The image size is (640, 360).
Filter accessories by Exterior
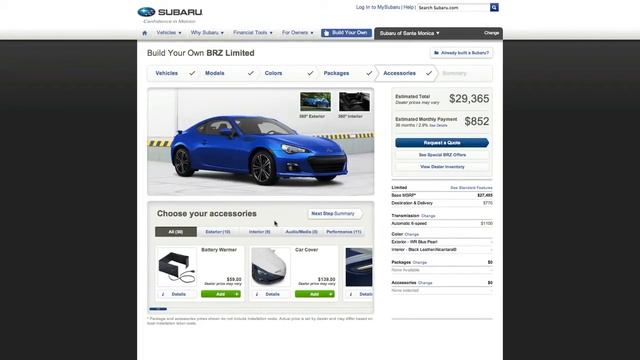coord(218,232)
